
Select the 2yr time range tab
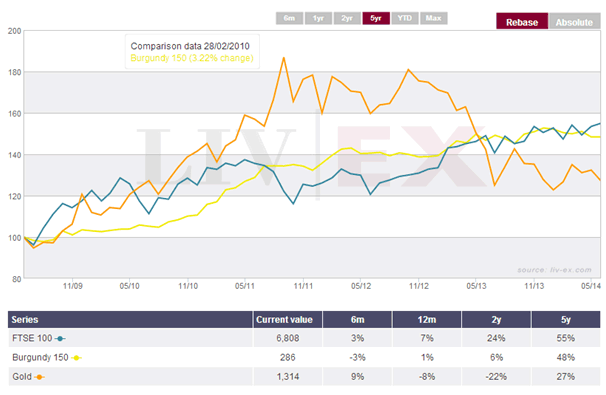pos(347,18)
